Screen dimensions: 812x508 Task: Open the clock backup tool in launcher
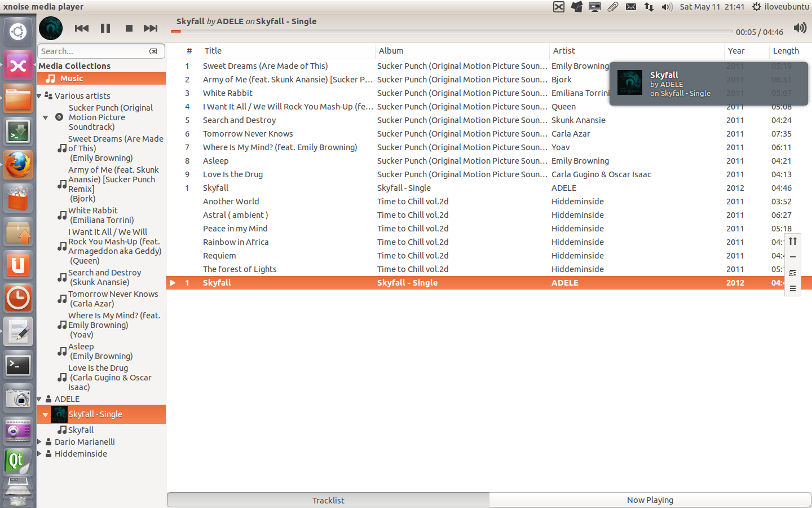[18, 298]
